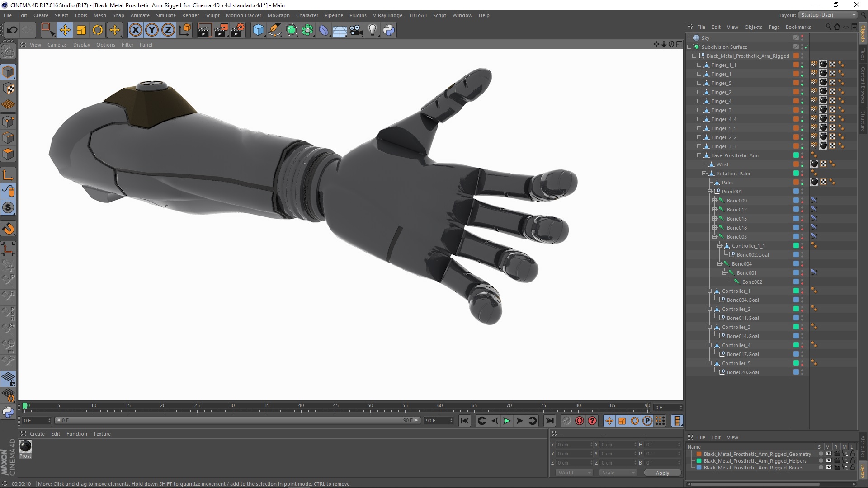Screen dimensions: 868x488
Task: Toggle Y axis lock
Action: pyautogui.click(x=152, y=30)
